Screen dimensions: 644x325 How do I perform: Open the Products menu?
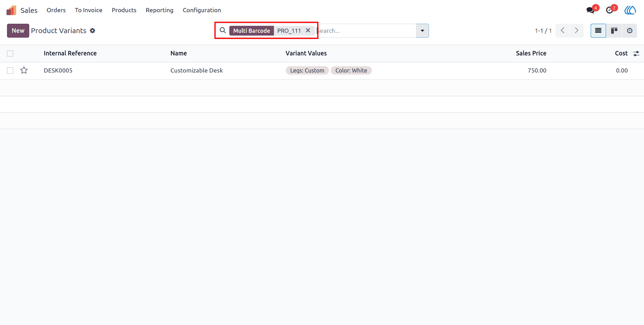click(x=124, y=10)
